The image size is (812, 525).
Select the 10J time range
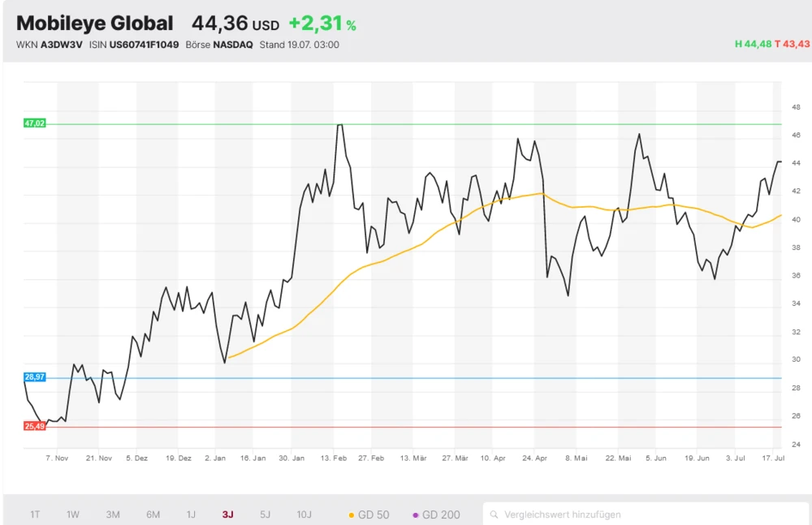click(x=304, y=514)
